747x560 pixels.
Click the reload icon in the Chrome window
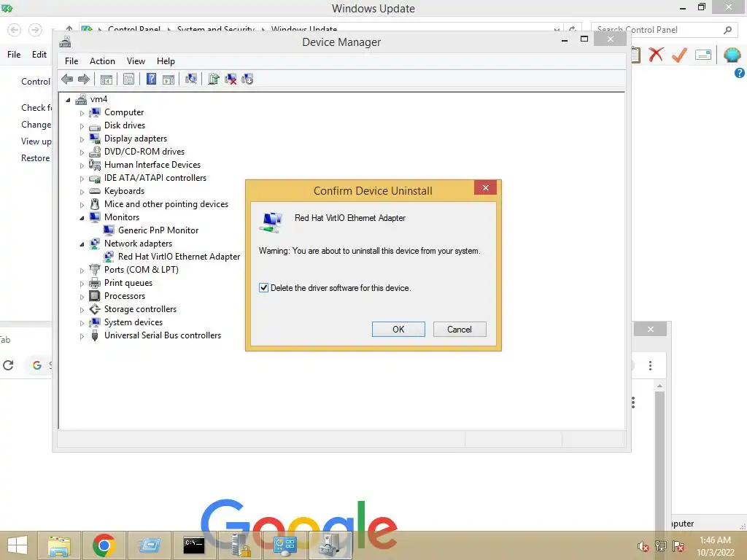[8, 365]
